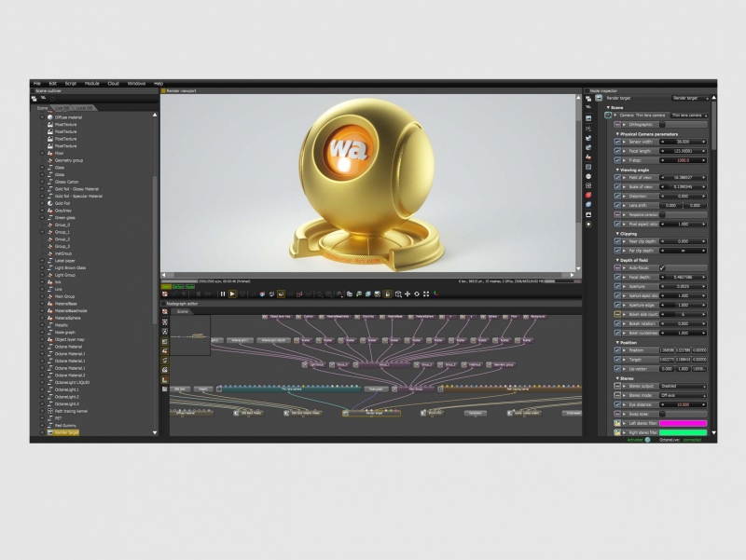Toggle the Orthographic checkbox
This screenshot has height=560, width=746.
point(664,124)
